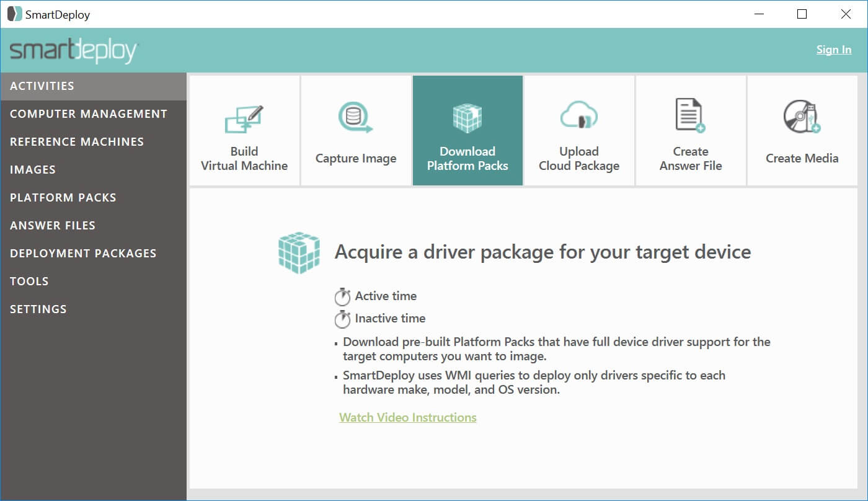This screenshot has width=868, height=501.
Task: Open the Watch Video Instructions link
Action: coord(407,417)
